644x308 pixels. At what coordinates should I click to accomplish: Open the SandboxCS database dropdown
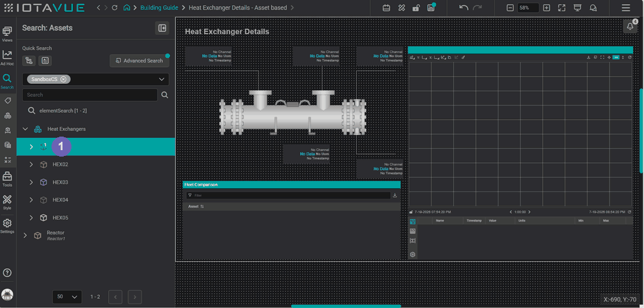161,79
